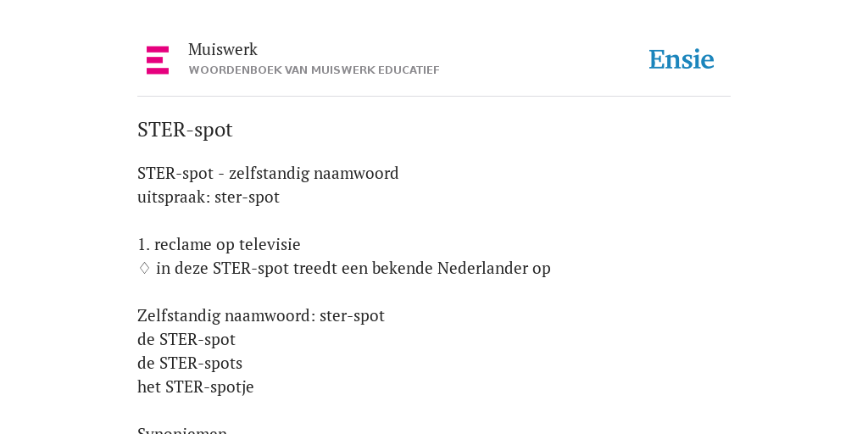Click the STER-spot page heading
Image resolution: width=868 pixels, height=434 pixels.
coord(185,130)
